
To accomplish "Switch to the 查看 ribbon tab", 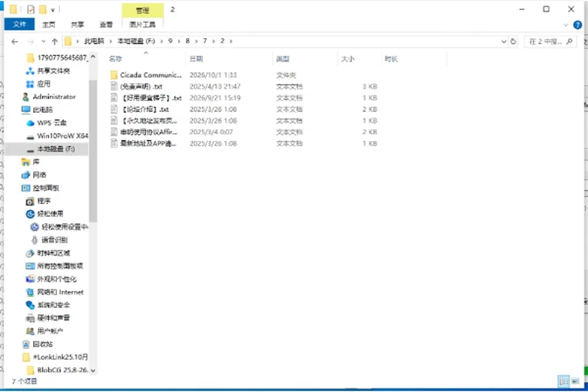I will (x=106, y=24).
